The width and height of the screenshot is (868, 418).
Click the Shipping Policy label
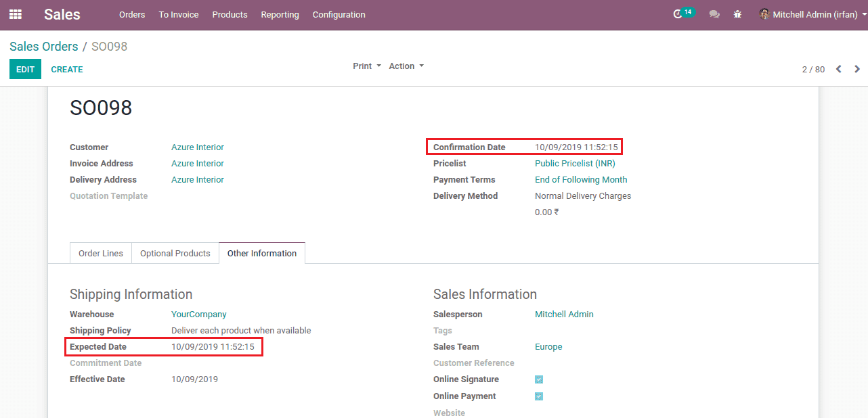(x=100, y=331)
